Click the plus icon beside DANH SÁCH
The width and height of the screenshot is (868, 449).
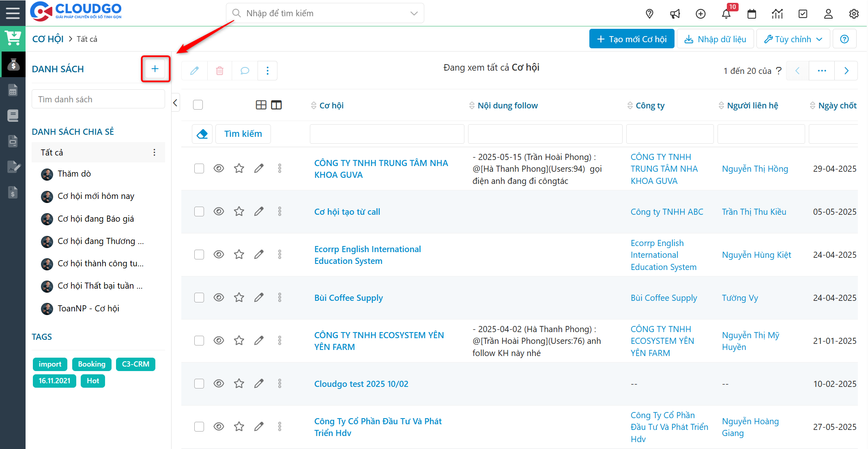pyautogui.click(x=155, y=69)
